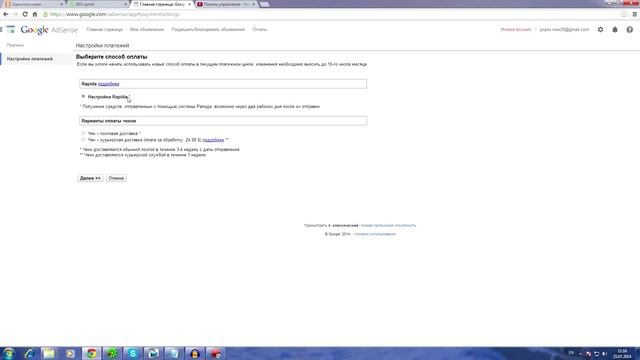Open notifications via the bell icon

615,29
